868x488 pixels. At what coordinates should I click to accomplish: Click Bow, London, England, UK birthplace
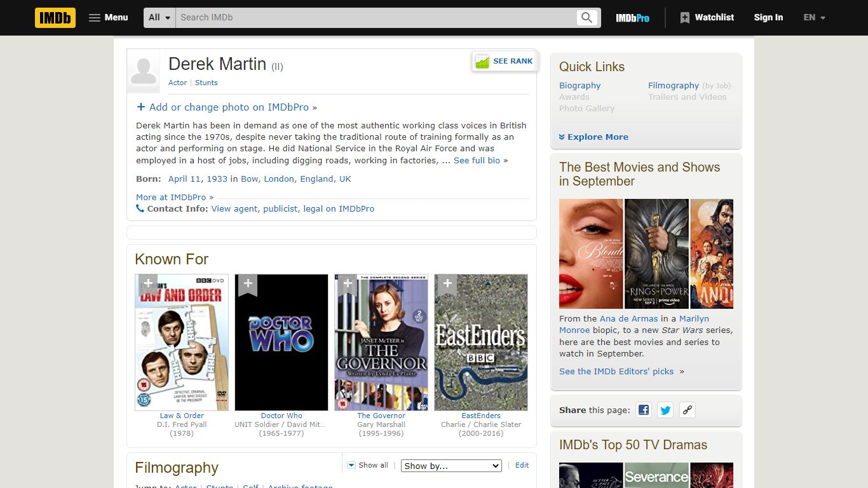pyautogui.click(x=295, y=179)
